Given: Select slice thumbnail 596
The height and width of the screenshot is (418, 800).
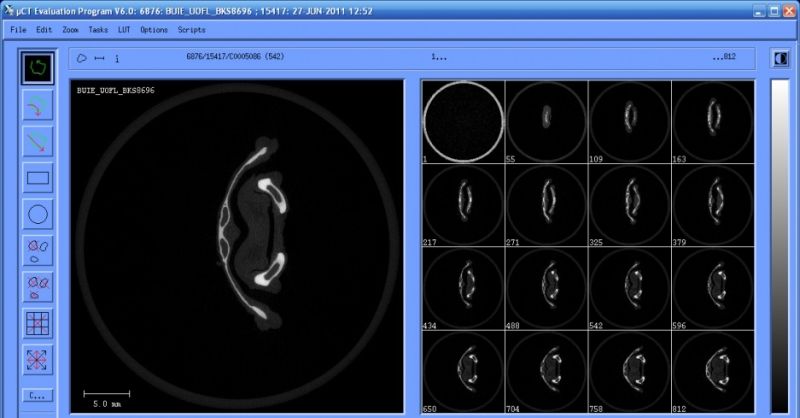Looking at the screenshot, I should pyautogui.click(x=713, y=288).
